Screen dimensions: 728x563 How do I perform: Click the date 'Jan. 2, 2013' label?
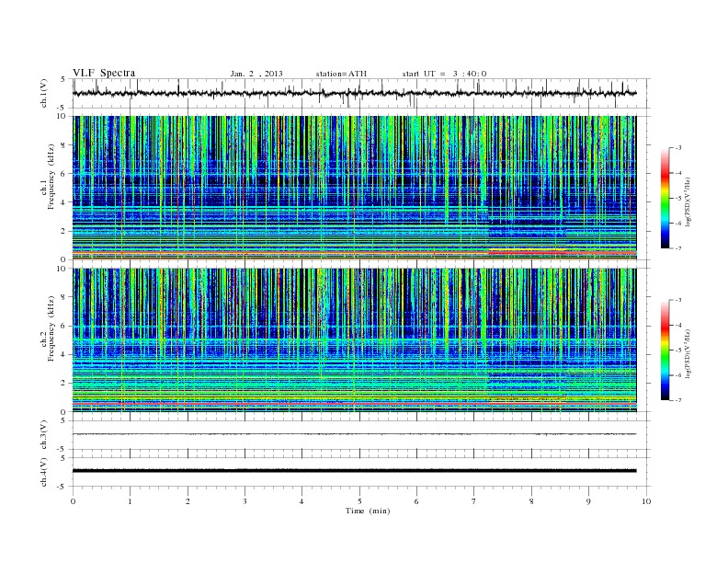[256, 74]
